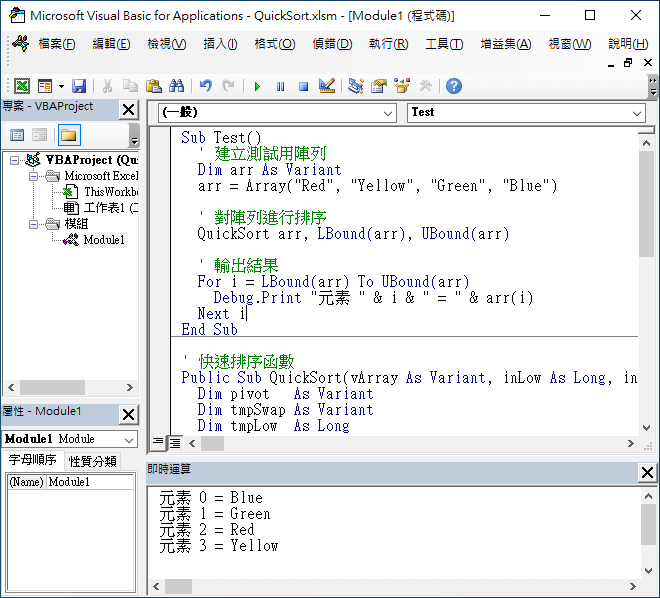This screenshot has width=660, height=598.
Task: Click the Insert UserForm toolbar icon
Action: (45, 86)
